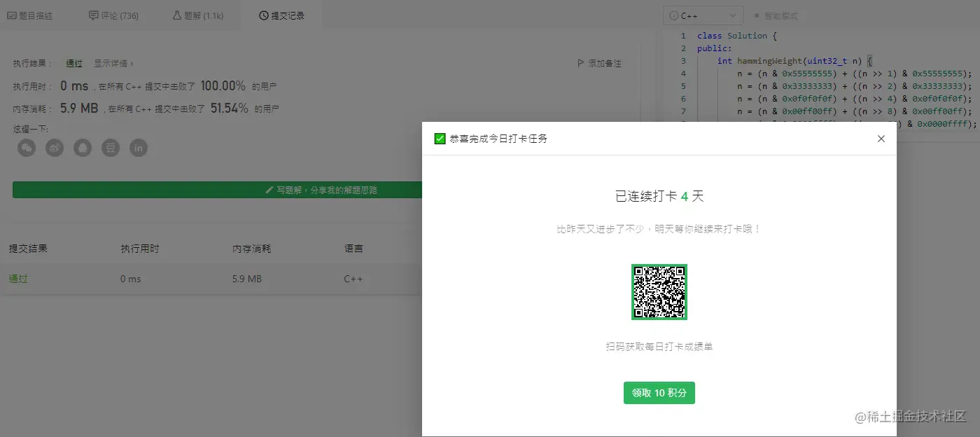980x437 pixels.
Task: Place cursor on the public: code line
Action: pyautogui.click(x=714, y=48)
